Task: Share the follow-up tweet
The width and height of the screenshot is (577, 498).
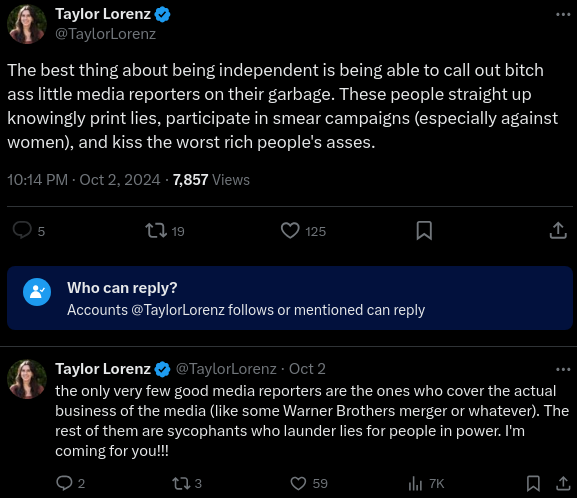Action: click(563, 483)
